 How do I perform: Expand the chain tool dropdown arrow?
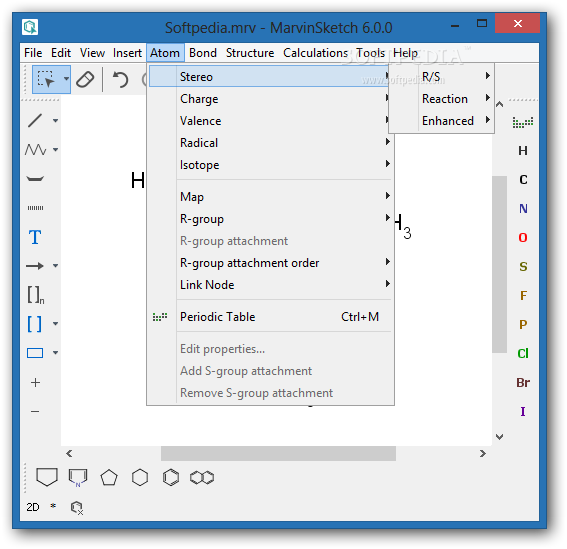pos(55,149)
